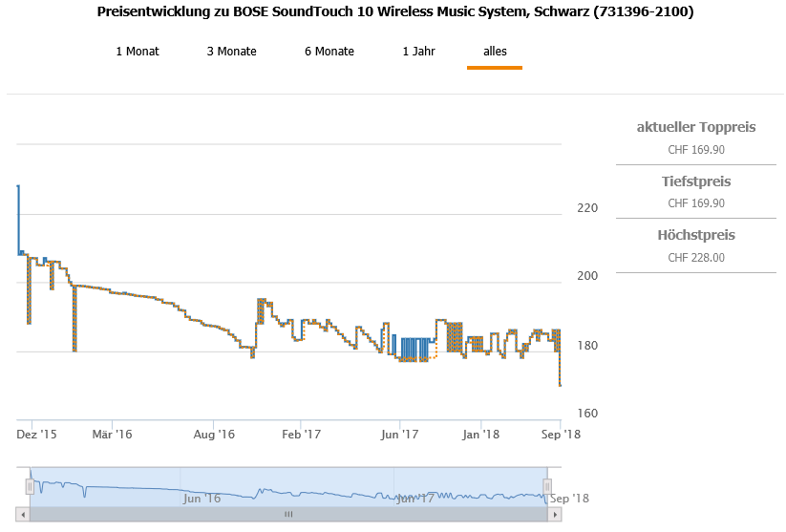This screenshot has height=532, width=786.
Task: Click the 220 y-axis price label
Action: pyautogui.click(x=587, y=208)
